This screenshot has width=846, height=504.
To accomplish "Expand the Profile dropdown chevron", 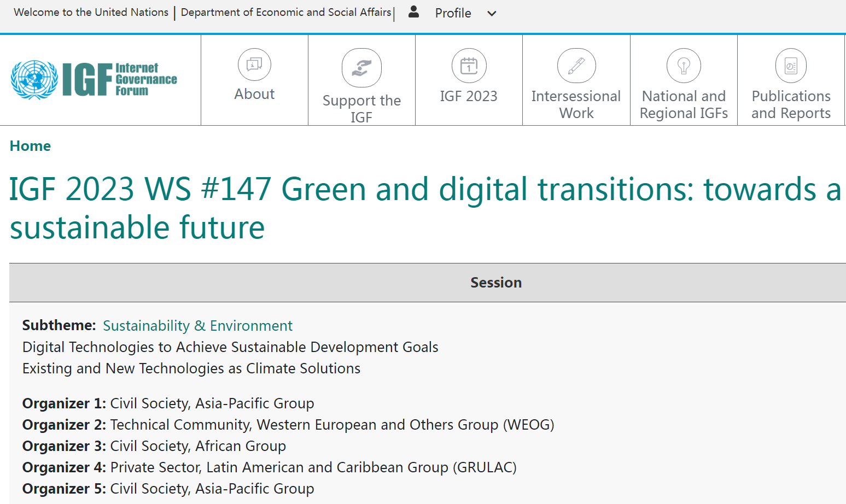I will point(492,14).
